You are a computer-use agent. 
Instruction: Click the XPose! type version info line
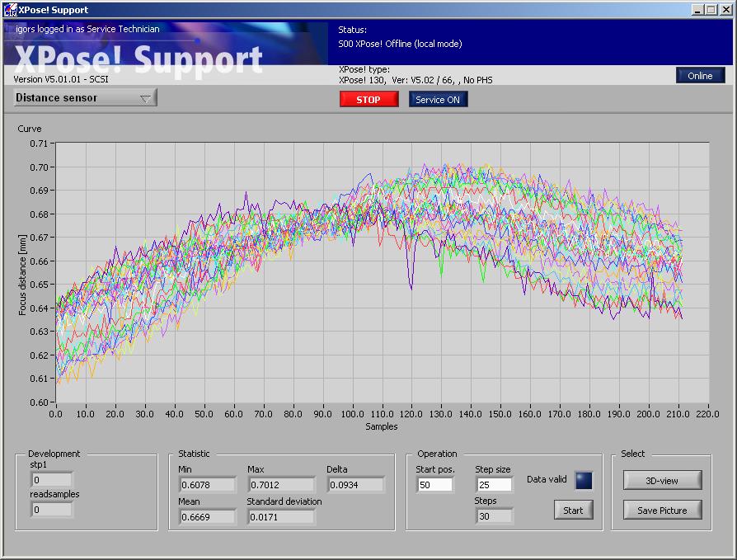click(415, 80)
